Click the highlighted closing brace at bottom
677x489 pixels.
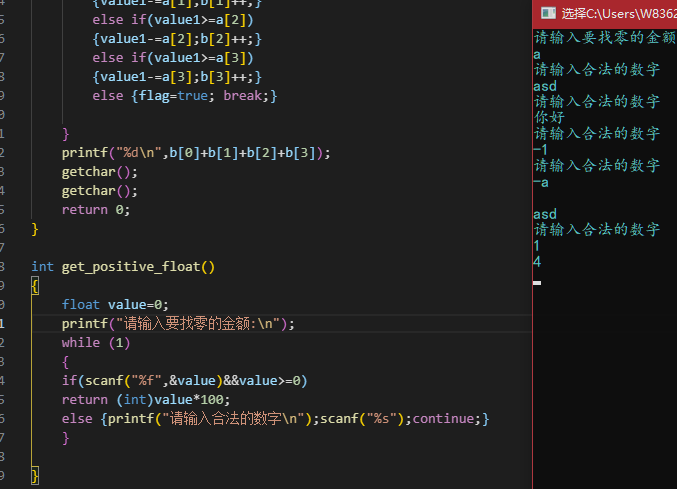[35, 476]
